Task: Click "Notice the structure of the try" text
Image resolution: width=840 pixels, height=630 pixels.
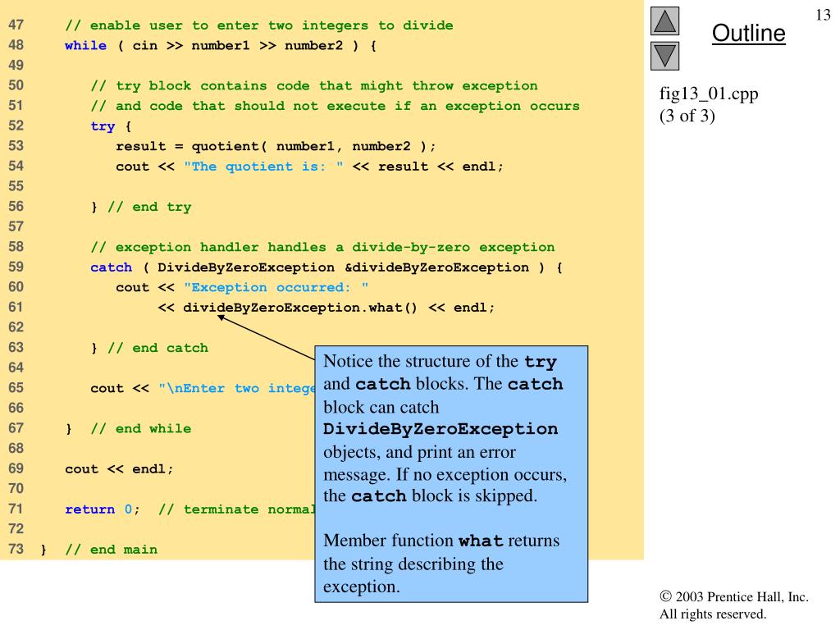Action: (440, 362)
